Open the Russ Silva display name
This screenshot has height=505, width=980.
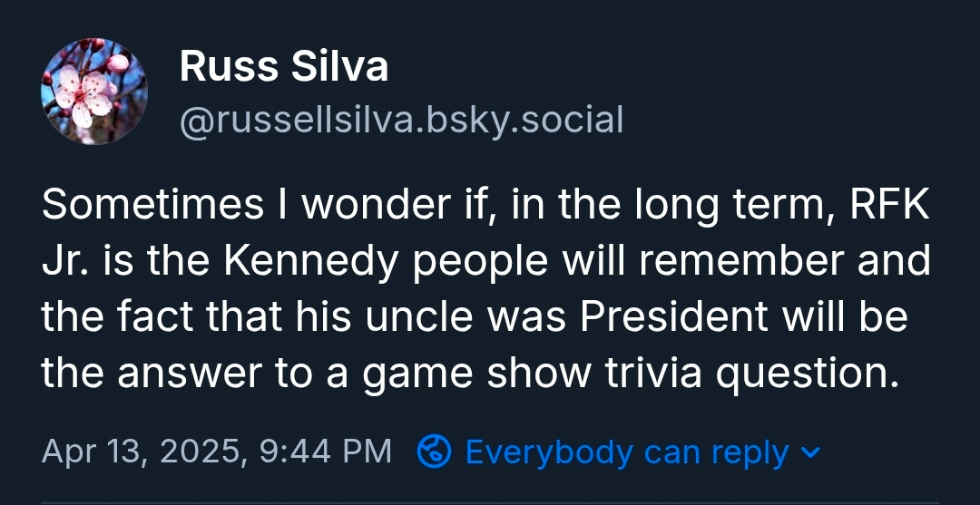pos(284,67)
